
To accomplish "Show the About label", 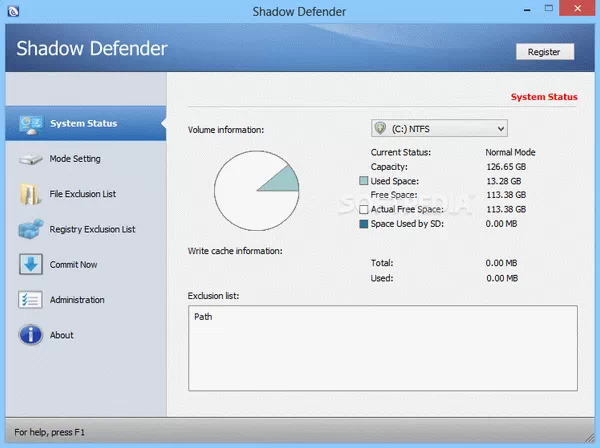I will (x=62, y=335).
